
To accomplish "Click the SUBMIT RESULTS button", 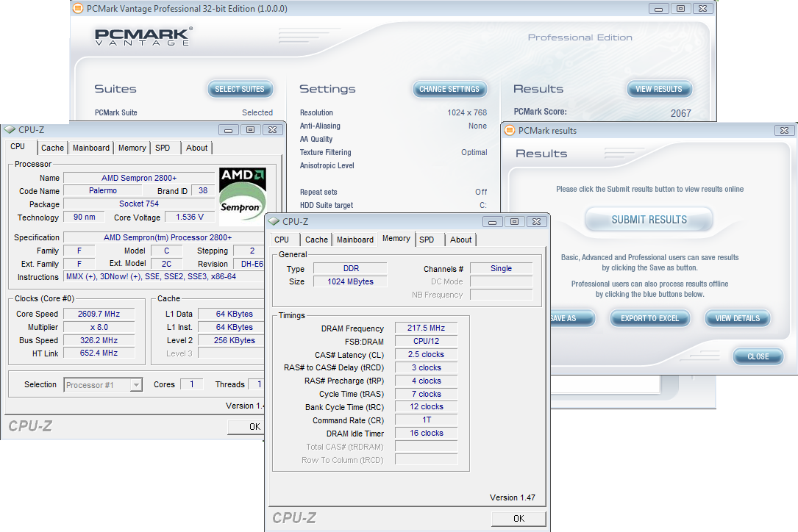I will [x=649, y=220].
